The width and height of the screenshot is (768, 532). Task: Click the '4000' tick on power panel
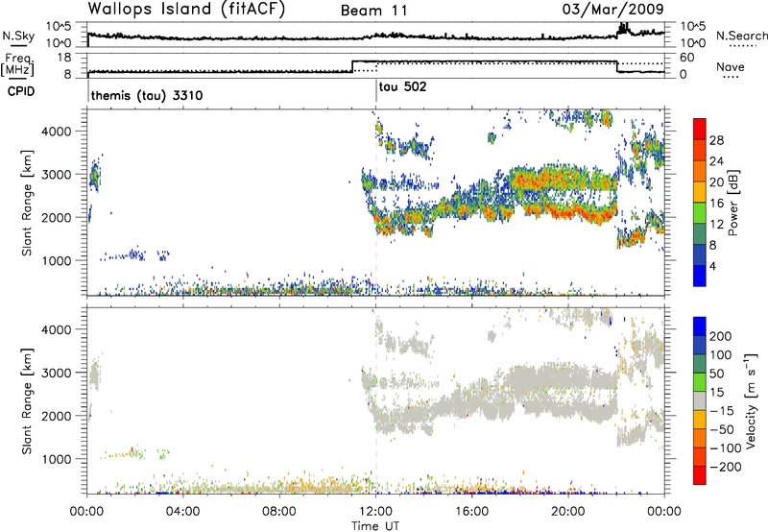pos(59,132)
